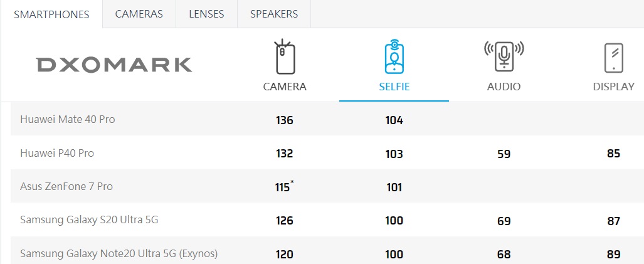Click the Audio microphone icon

click(504, 58)
